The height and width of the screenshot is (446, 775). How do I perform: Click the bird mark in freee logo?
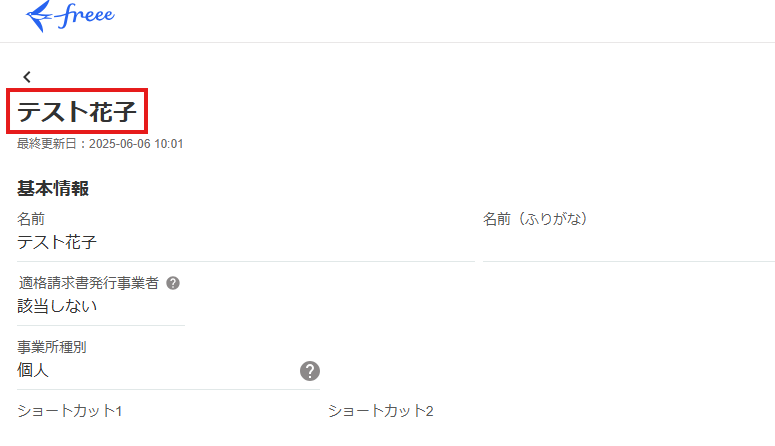click(41, 16)
